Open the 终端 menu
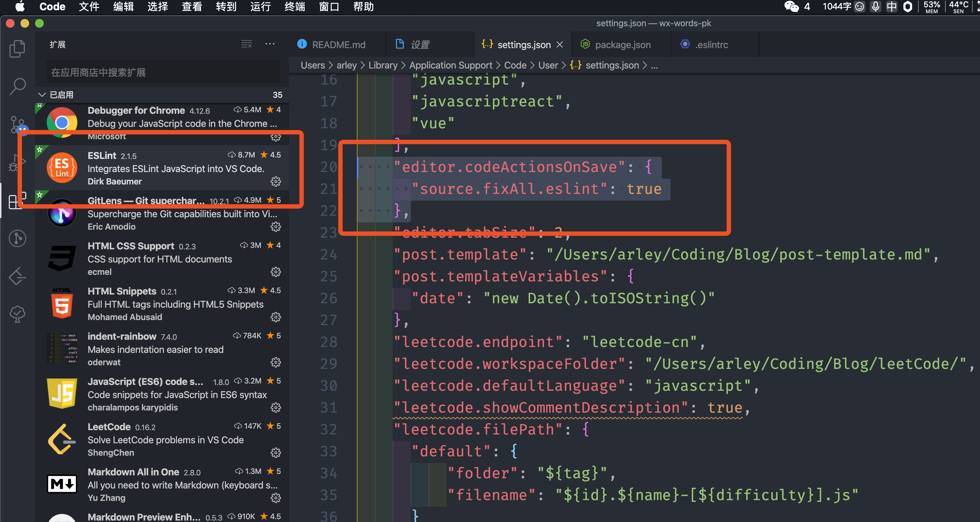 (x=294, y=7)
